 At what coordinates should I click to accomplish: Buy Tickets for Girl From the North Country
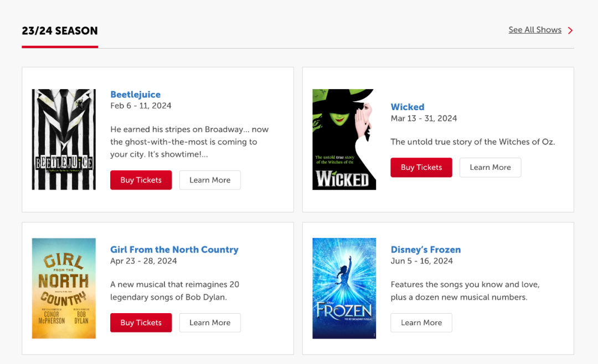point(141,323)
